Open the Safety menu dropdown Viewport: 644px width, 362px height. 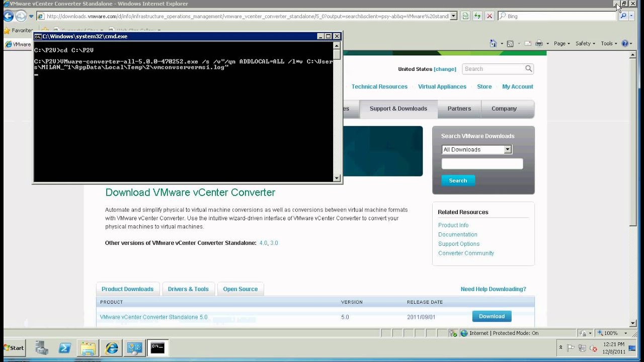click(x=585, y=44)
